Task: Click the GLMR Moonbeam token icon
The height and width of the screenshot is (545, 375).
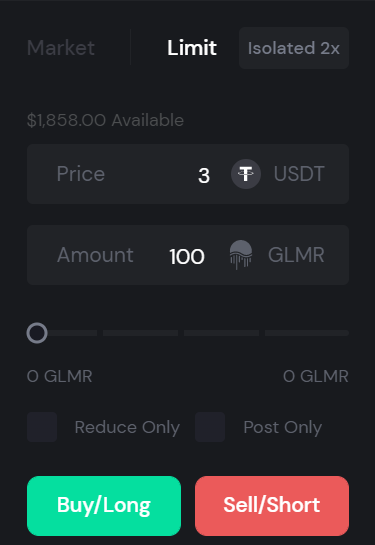Action: (x=241, y=255)
